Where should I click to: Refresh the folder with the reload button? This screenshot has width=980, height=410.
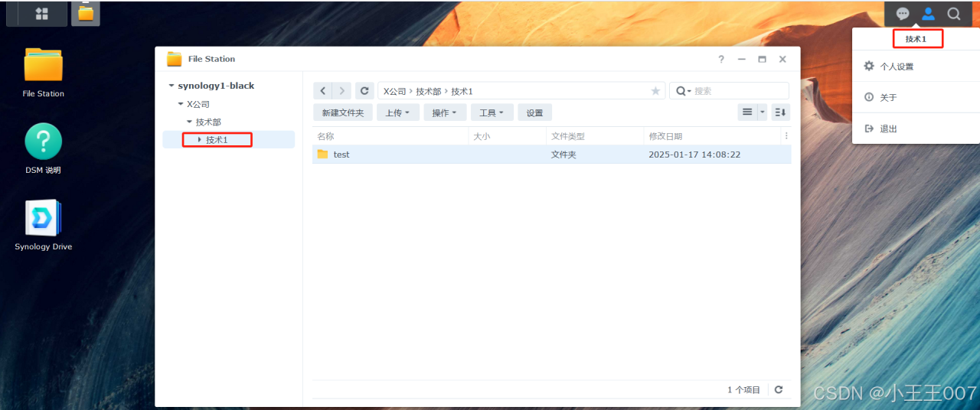pos(364,91)
